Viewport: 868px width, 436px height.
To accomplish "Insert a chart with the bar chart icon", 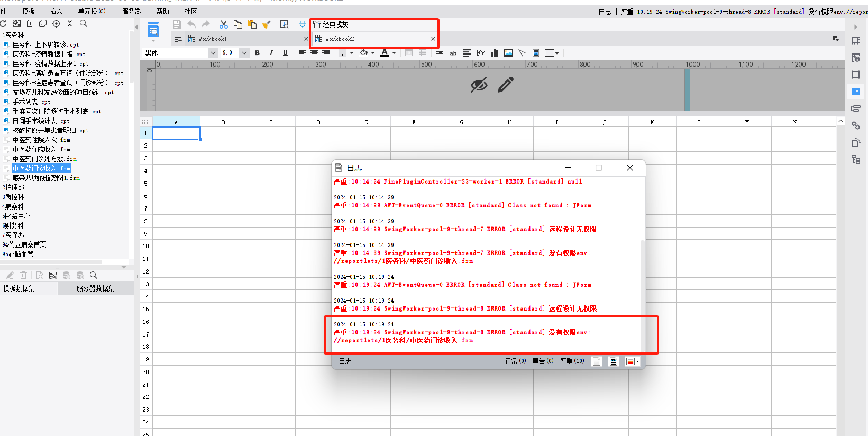I will coord(495,53).
